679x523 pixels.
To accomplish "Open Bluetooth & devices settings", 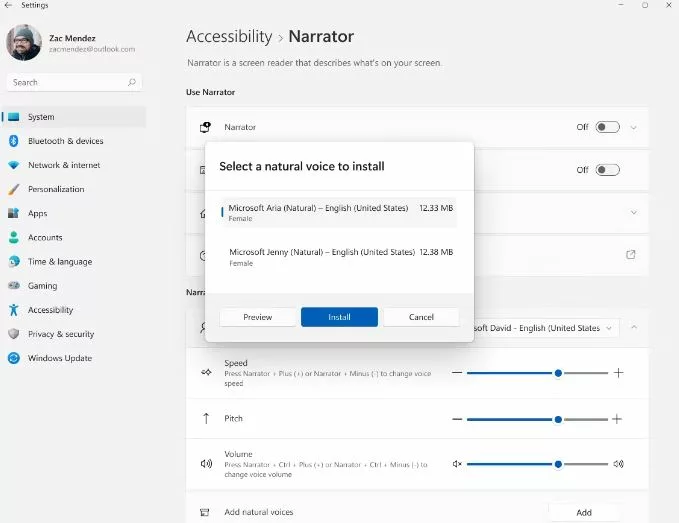I will (74, 141).
